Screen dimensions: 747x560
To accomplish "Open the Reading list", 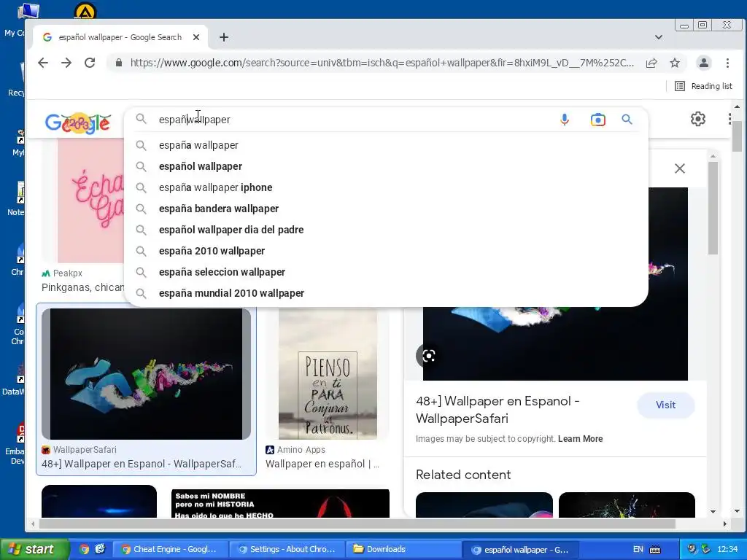I will coord(704,86).
